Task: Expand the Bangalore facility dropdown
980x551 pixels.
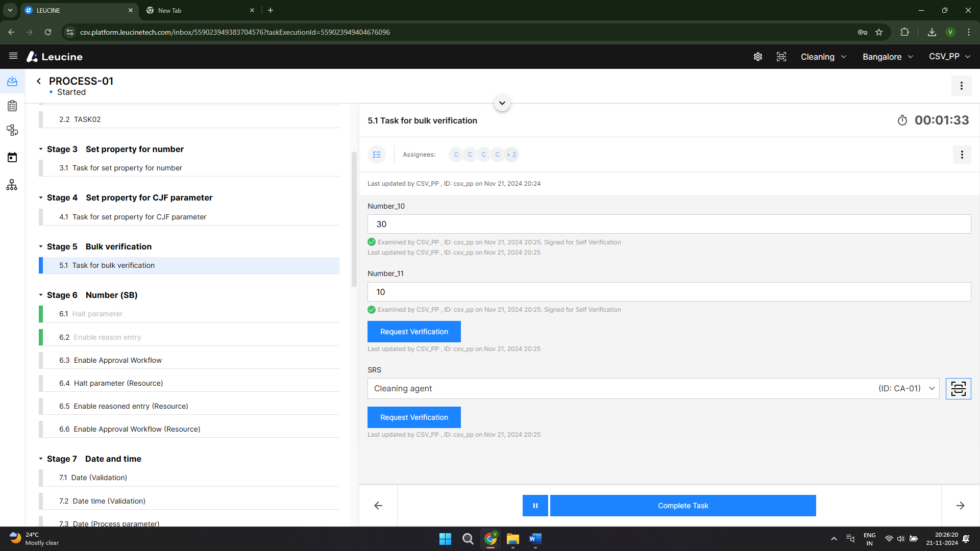Action: click(x=888, y=57)
